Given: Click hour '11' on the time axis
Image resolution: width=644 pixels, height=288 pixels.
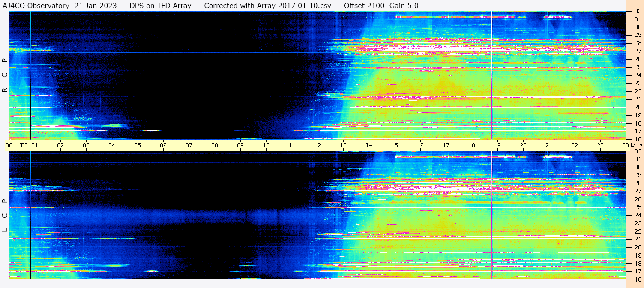Looking at the screenshot, I should click(x=292, y=145).
